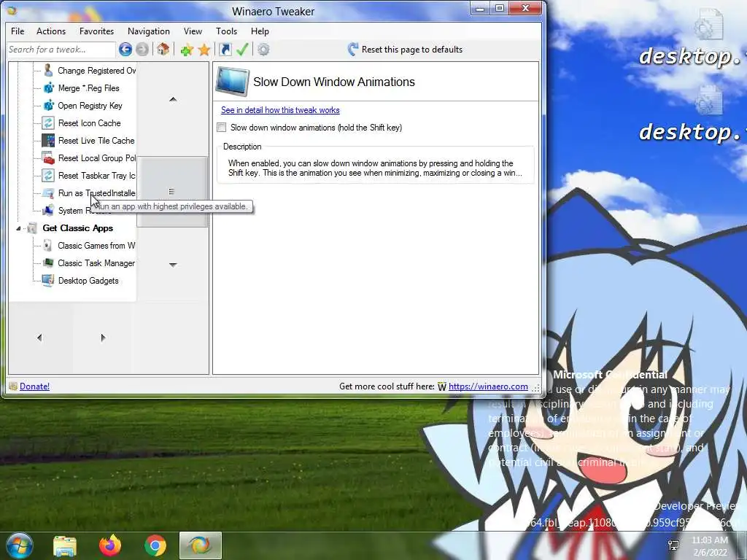The height and width of the screenshot is (560, 747).
Task: Enable Slow down window animations checkbox
Action: coord(222,127)
